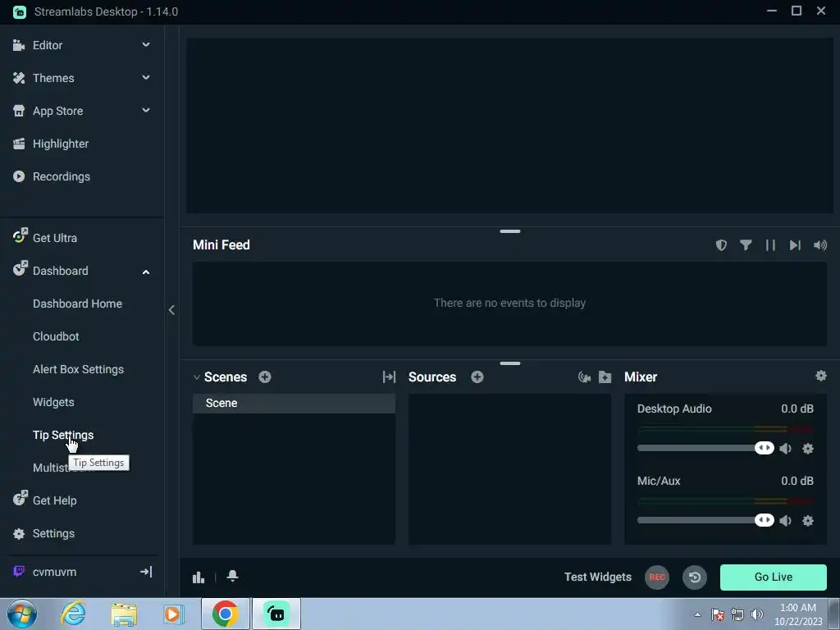Adjust the Mic/Aux volume slider
This screenshot has width=840, height=630.
705,520
